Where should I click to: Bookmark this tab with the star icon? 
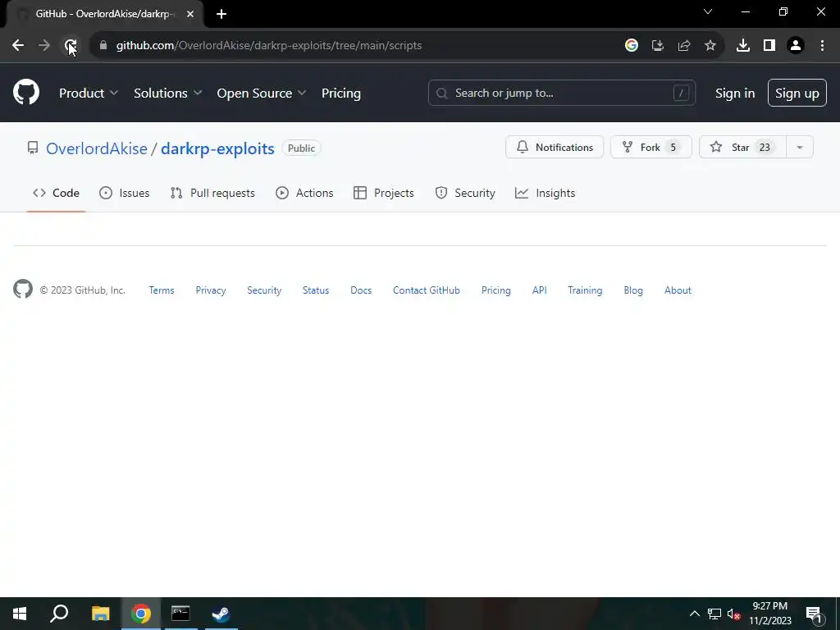[710, 46]
